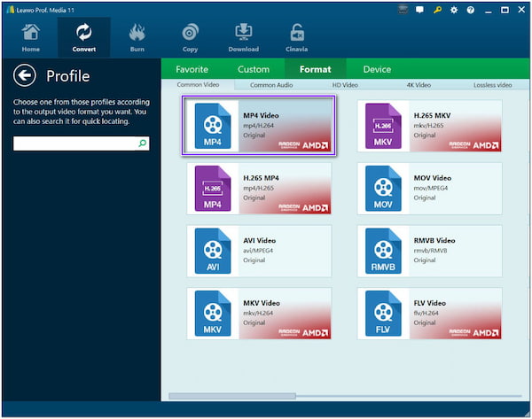Screen dimensions: 532x419
Task: Open the Common Audio sub-tab
Action: [x=271, y=85]
